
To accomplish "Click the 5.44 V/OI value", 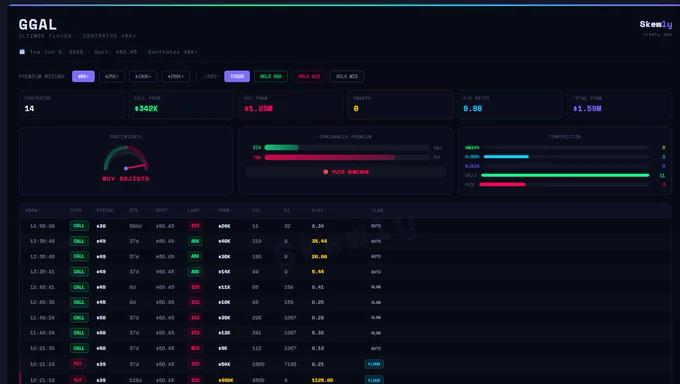I will 318,272.
